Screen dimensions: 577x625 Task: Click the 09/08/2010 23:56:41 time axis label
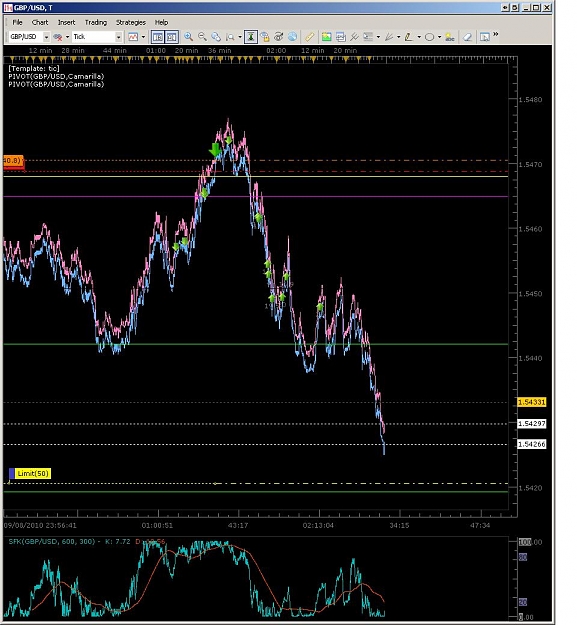point(40,525)
